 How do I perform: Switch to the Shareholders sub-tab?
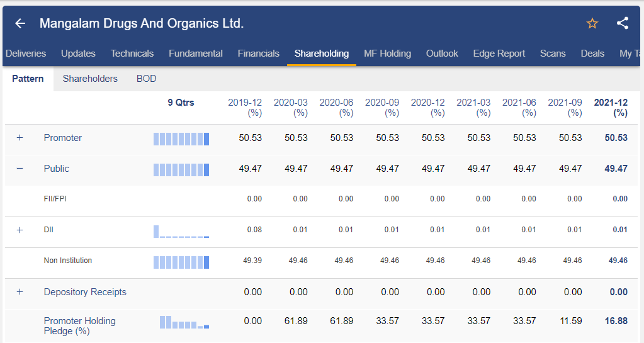[x=90, y=79]
